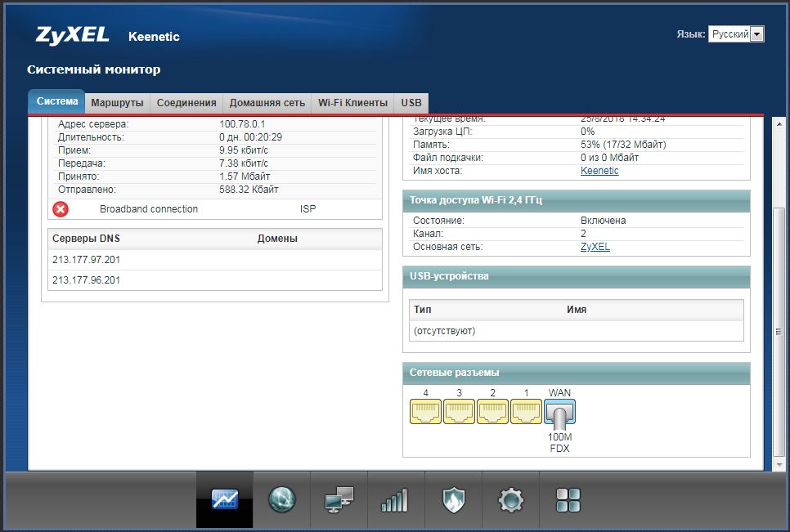Open the System settings gear icon

(511, 500)
